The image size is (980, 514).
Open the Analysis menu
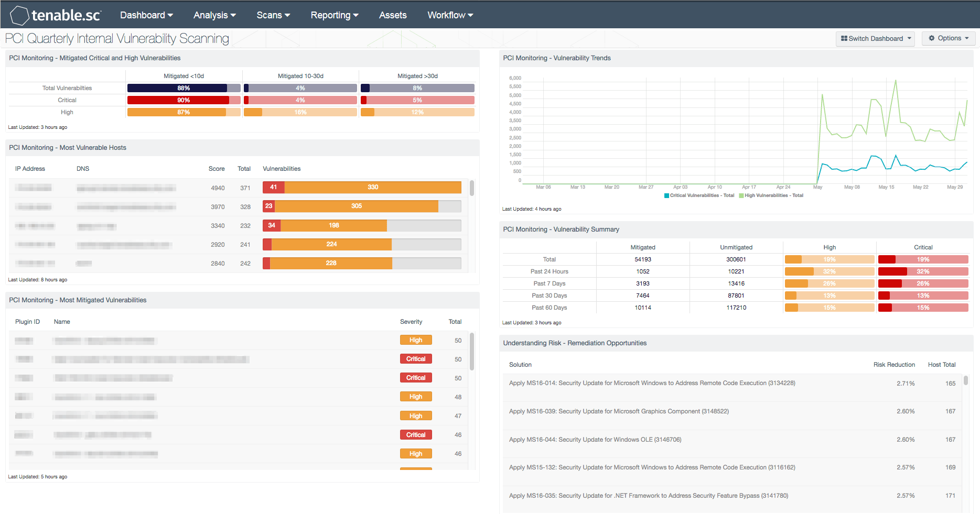click(x=214, y=15)
